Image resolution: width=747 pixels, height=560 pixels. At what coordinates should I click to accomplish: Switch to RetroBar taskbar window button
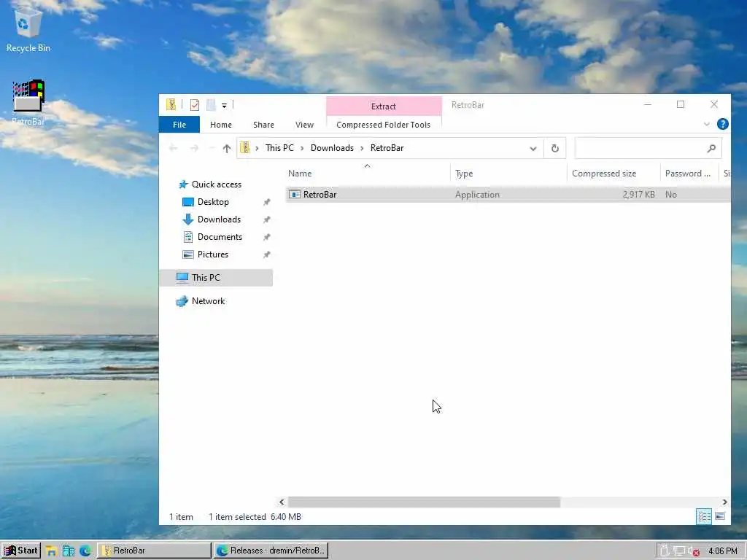tap(154, 551)
